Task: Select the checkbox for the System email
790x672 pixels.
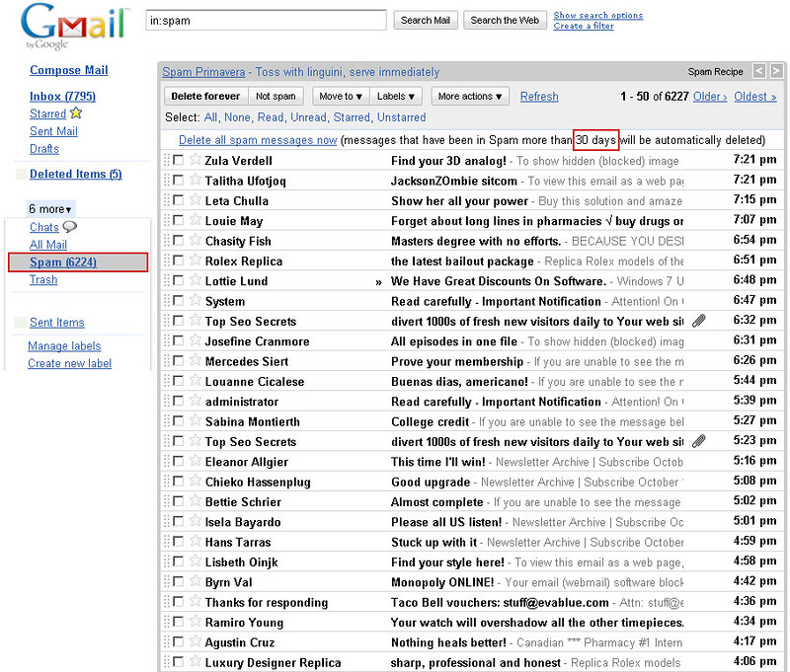Action: coord(180,302)
